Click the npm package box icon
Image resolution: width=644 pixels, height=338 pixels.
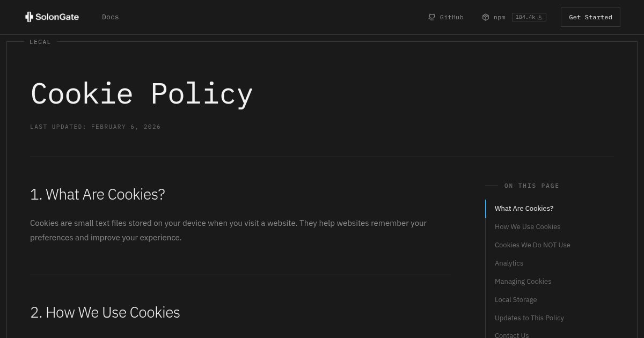point(486,17)
